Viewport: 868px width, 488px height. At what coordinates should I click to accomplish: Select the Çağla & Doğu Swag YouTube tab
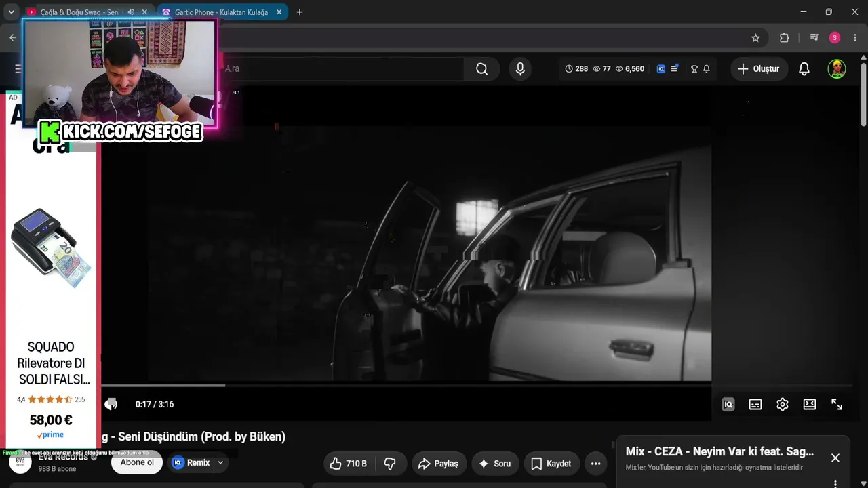tap(80, 12)
